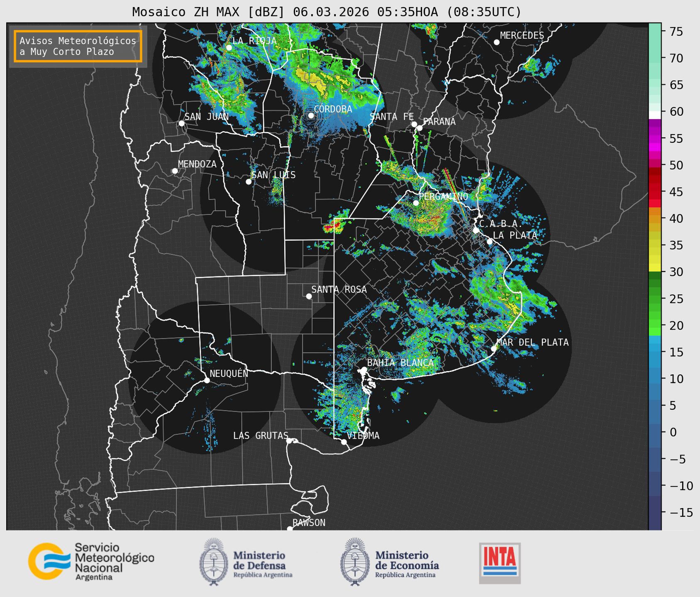Click the SAN JUAN city marker dot

click(181, 123)
